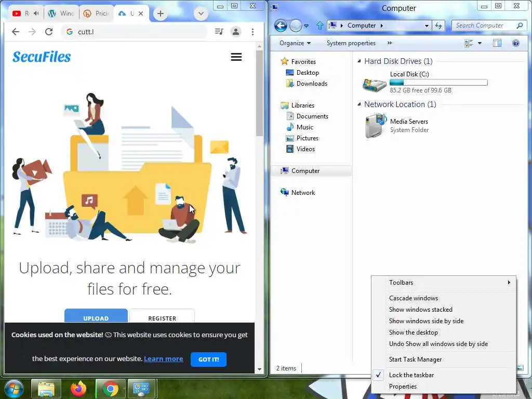
Task: Open Explorer's recent pages dropdown arrow
Action: click(x=306, y=26)
